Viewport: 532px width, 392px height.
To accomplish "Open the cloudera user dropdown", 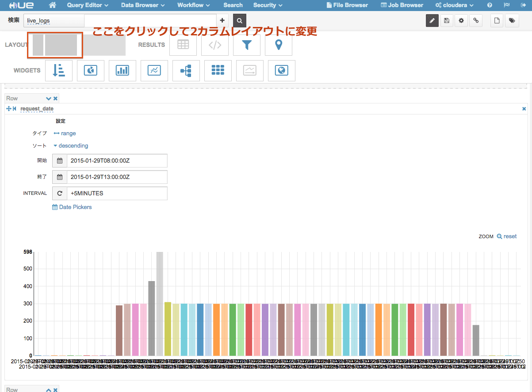I will coord(455,5).
